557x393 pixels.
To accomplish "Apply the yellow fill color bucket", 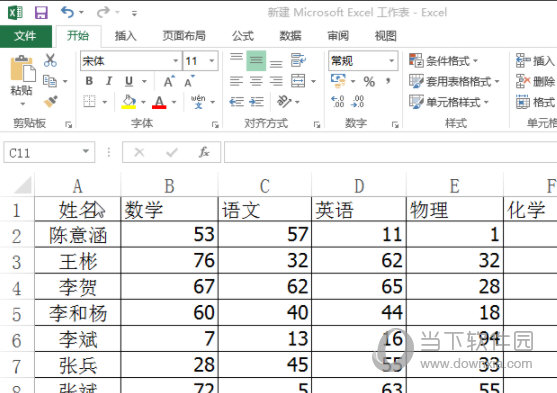I will click(x=129, y=102).
